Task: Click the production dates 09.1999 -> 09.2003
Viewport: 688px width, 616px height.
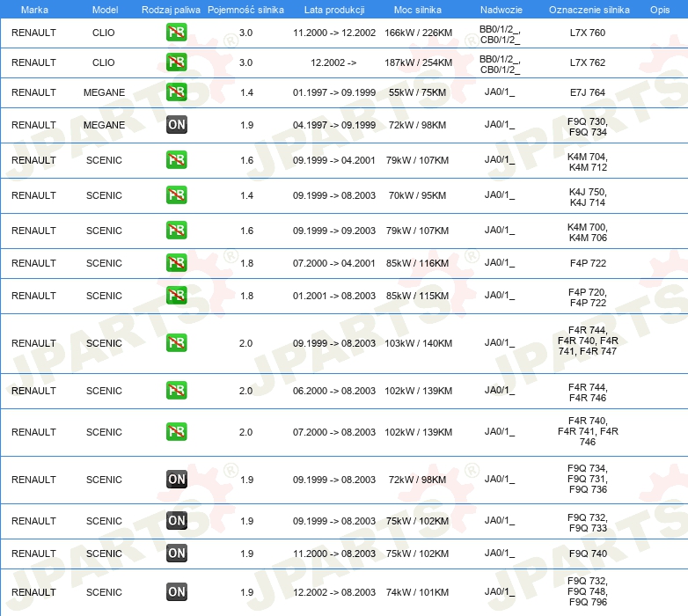Action: click(x=334, y=231)
